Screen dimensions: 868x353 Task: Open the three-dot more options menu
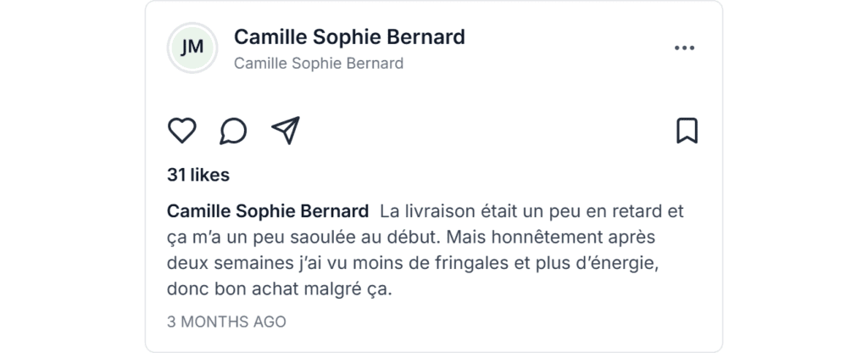coord(684,48)
